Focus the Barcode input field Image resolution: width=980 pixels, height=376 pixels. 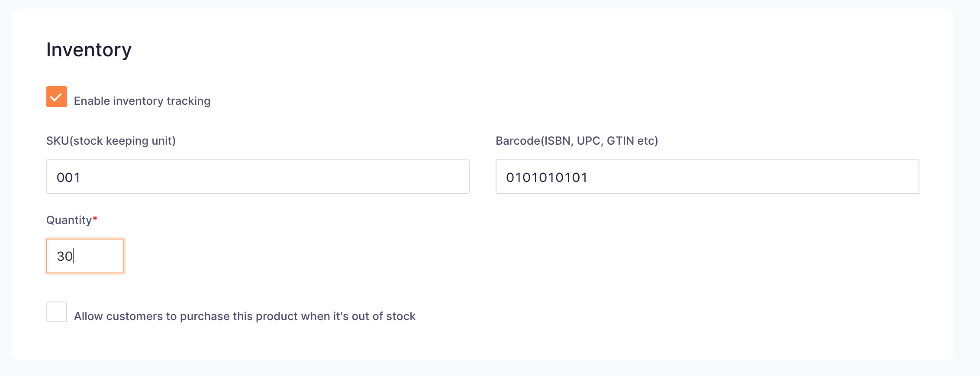(x=707, y=177)
